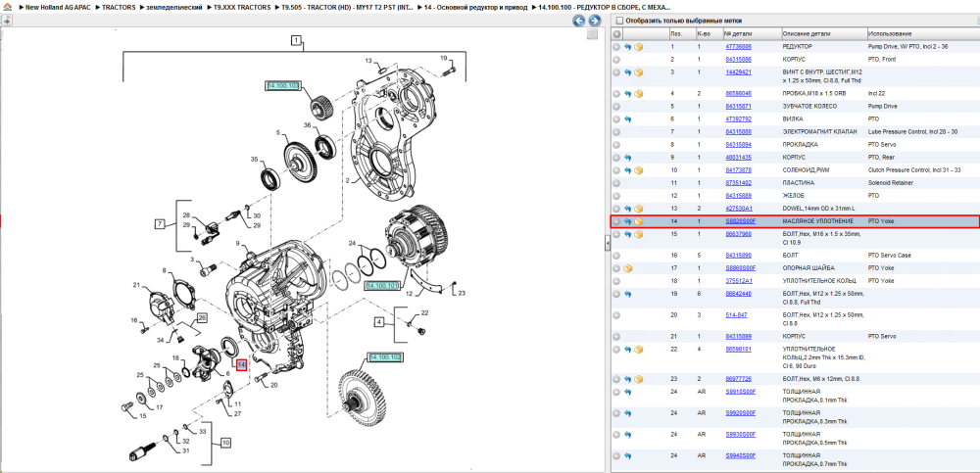Image resolution: width=980 pixels, height=473 pixels.
Task: Select callout 10 box in diagram
Action: (225, 443)
